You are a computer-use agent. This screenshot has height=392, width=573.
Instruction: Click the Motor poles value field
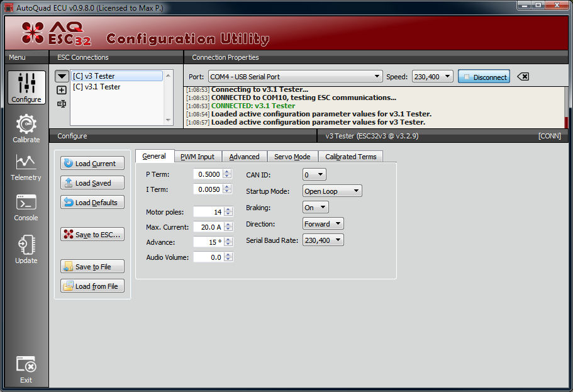point(209,211)
